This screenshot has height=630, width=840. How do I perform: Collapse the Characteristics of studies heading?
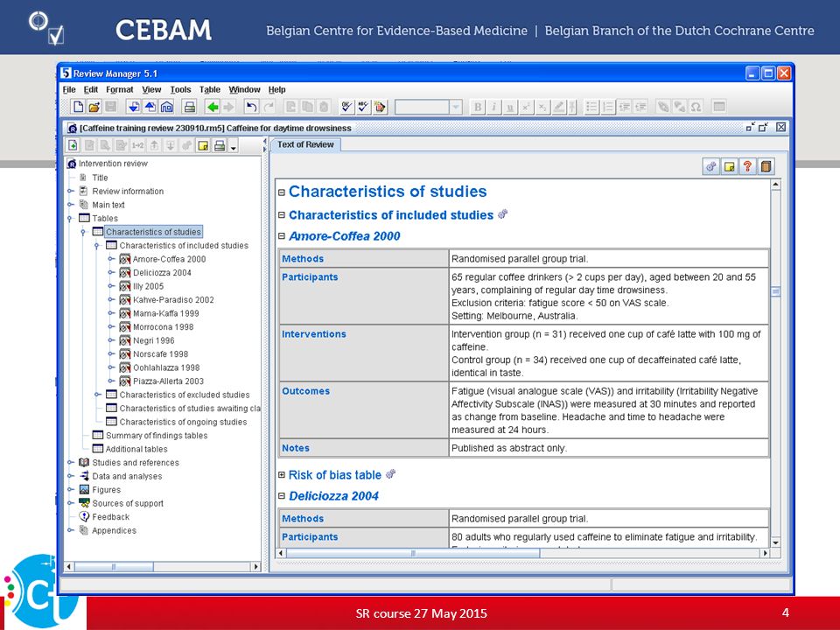point(282,192)
